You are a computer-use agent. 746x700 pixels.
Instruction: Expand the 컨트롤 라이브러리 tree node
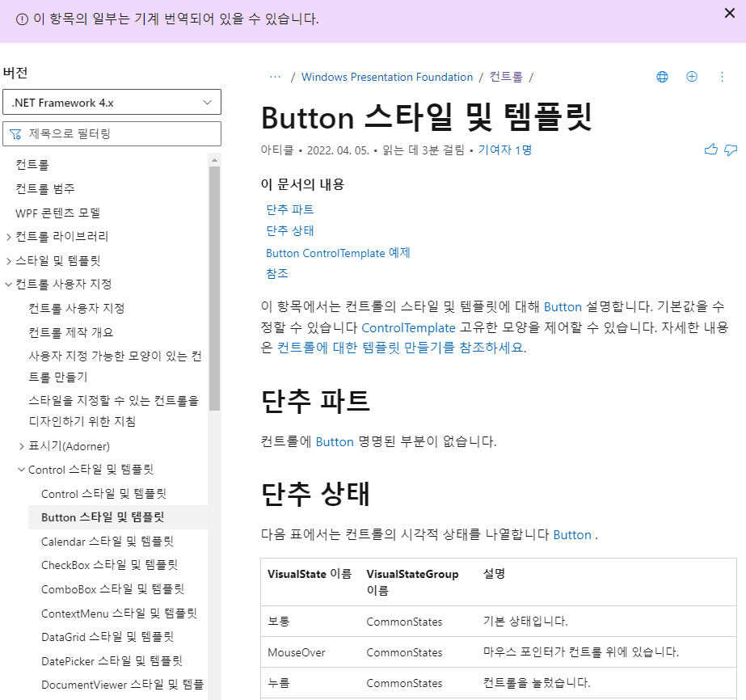coord(8,237)
